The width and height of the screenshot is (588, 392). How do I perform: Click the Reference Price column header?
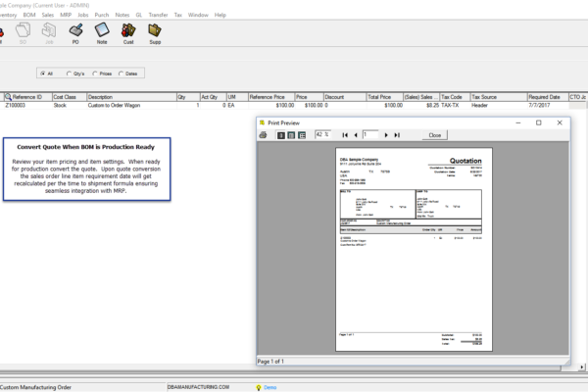tap(271, 97)
